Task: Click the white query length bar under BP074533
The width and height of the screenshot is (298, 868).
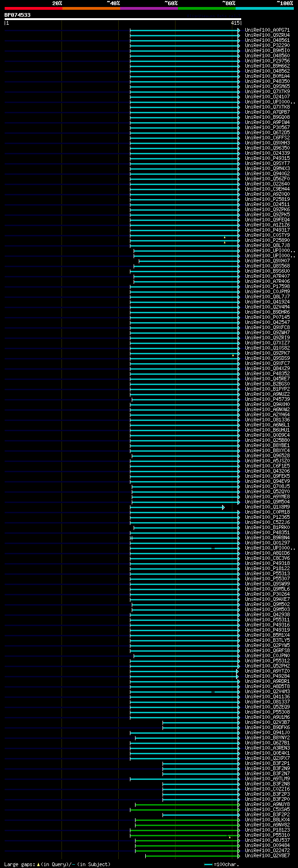Action: 122,19
